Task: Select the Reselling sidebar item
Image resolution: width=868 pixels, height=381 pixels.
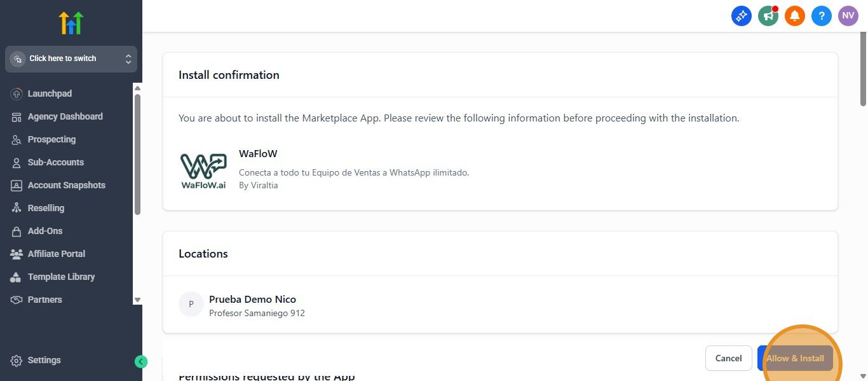Action: coord(46,208)
